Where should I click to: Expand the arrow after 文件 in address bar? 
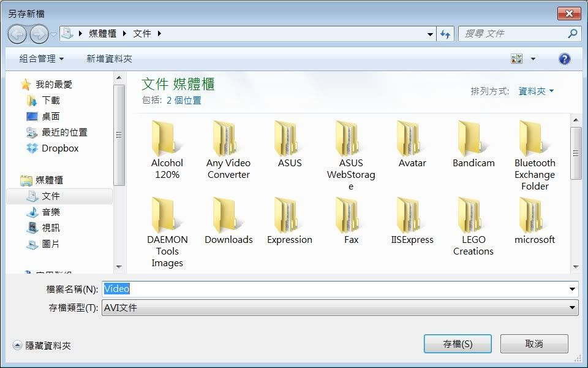click(x=159, y=34)
